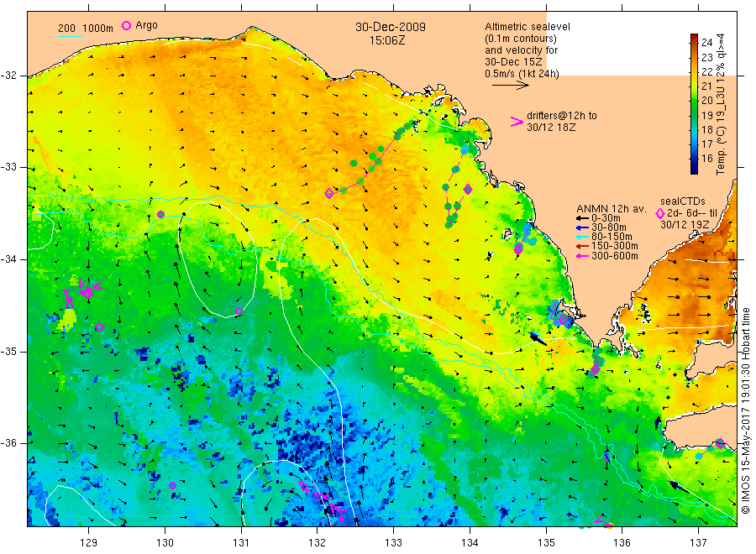Screen dimensions: 756x554
Task: Click longitude axis label '137'
Action: (699, 543)
